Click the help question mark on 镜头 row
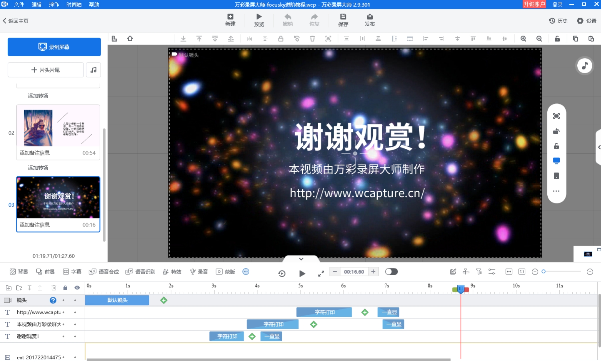The image size is (601, 364). 53,300
